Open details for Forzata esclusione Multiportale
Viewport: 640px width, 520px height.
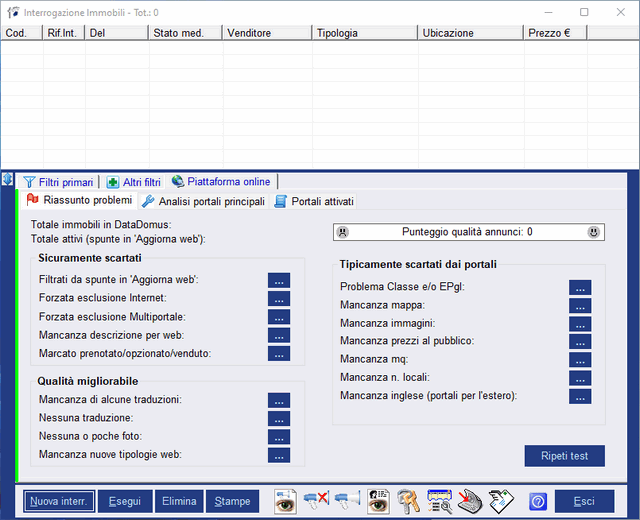click(x=279, y=317)
